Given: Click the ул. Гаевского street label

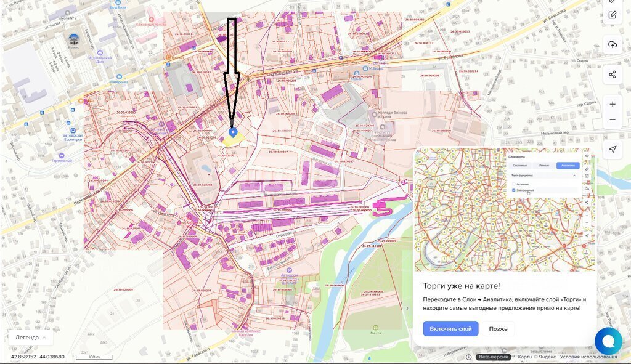Looking at the screenshot, I should click(197, 353).
